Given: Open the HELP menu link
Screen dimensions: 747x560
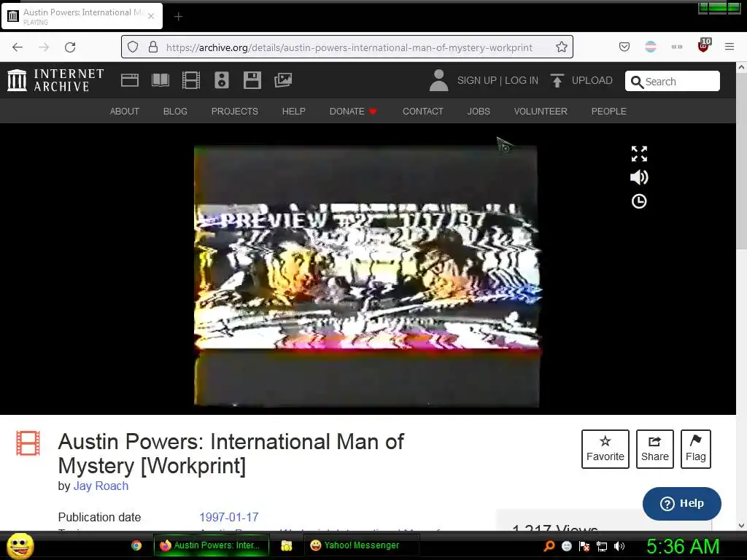Looking at the screenshot, I should coord(293,111).
